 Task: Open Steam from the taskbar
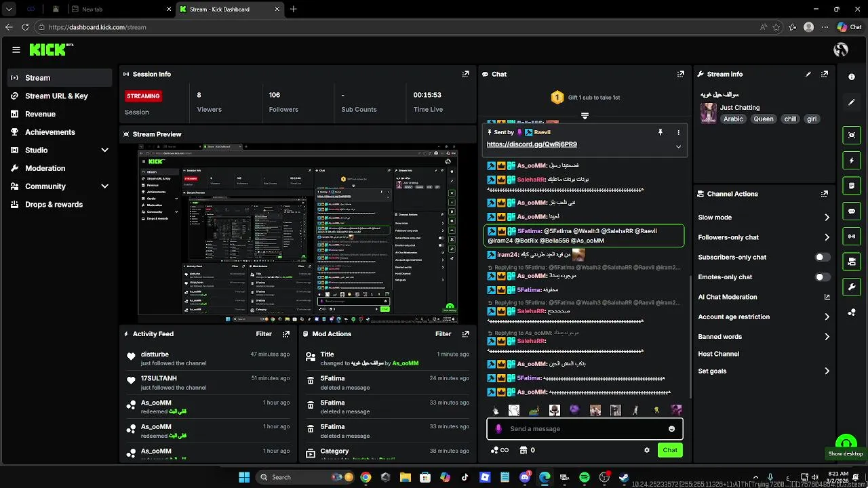coord(624,477)
